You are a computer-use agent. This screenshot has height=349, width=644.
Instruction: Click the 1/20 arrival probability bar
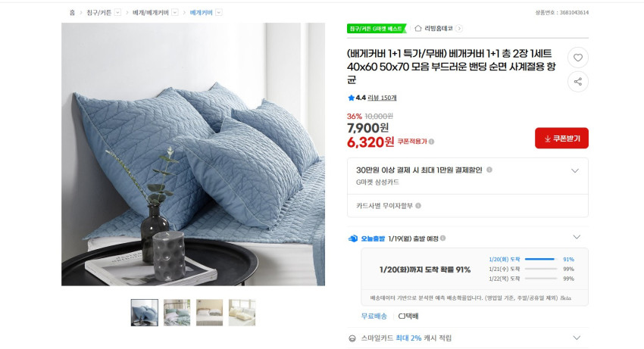pyautogui.click(x=540, y=259)
